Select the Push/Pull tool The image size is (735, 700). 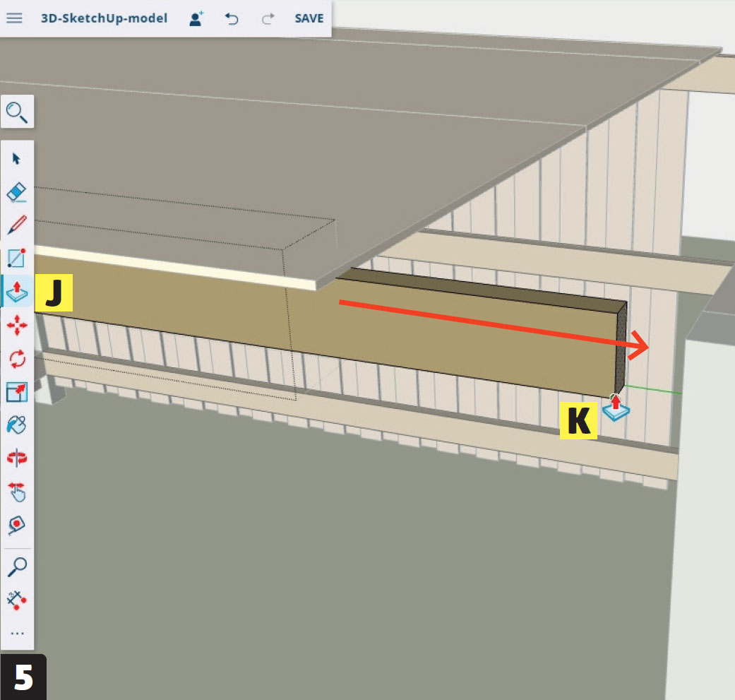point(17,291)
